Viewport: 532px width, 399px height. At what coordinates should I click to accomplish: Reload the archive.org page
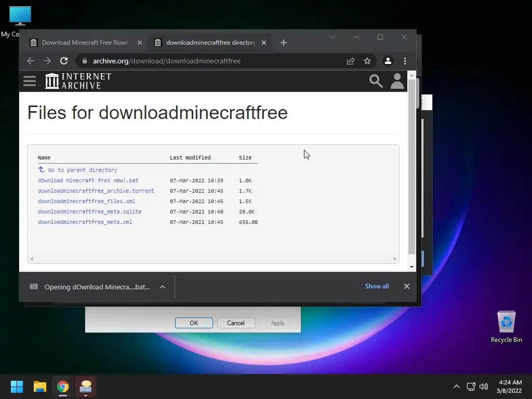click(x=64, y=61)
